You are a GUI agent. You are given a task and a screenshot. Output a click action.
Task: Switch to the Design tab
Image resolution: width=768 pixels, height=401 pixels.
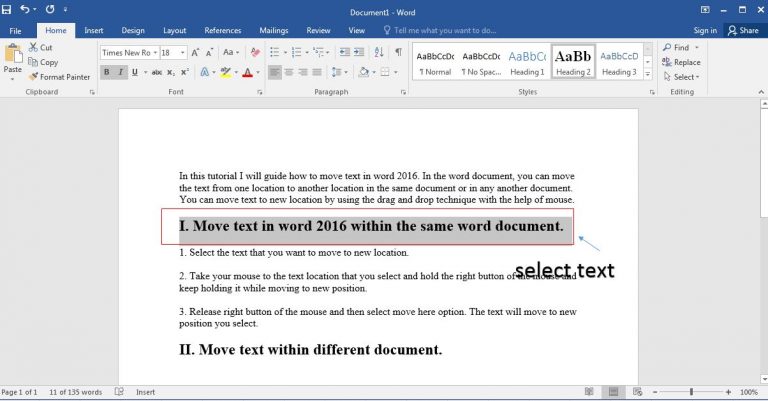coord(133,30)
